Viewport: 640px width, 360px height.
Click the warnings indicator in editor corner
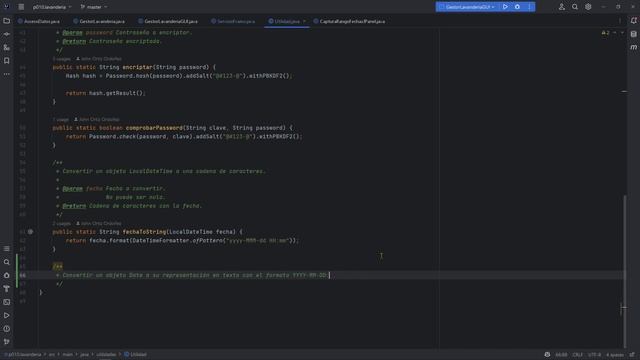[x=605, y=33]
